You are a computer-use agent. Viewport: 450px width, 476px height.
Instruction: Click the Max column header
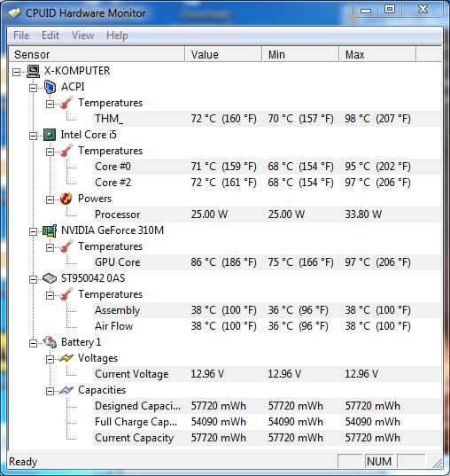pos(377,55)
